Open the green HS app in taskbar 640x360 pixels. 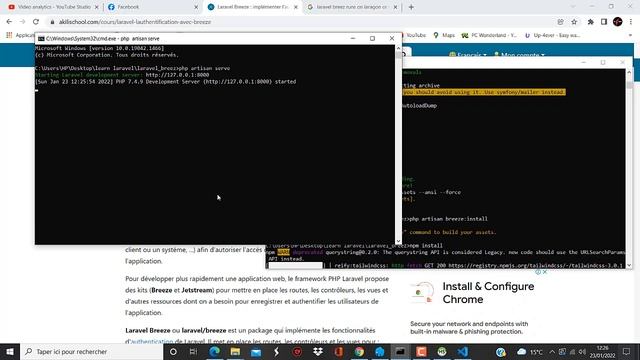[442, 351]
